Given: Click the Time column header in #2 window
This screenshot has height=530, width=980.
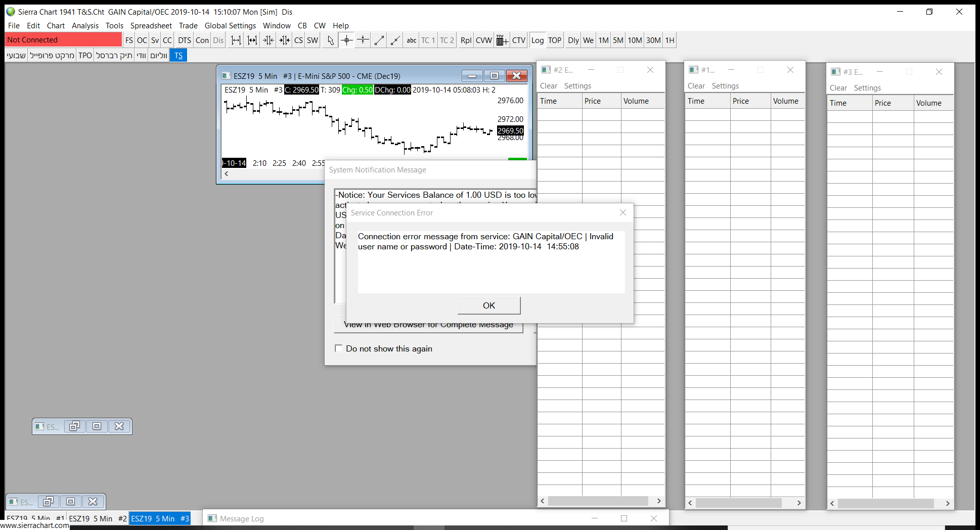Looking at the screenshot, I should [560, 101].
